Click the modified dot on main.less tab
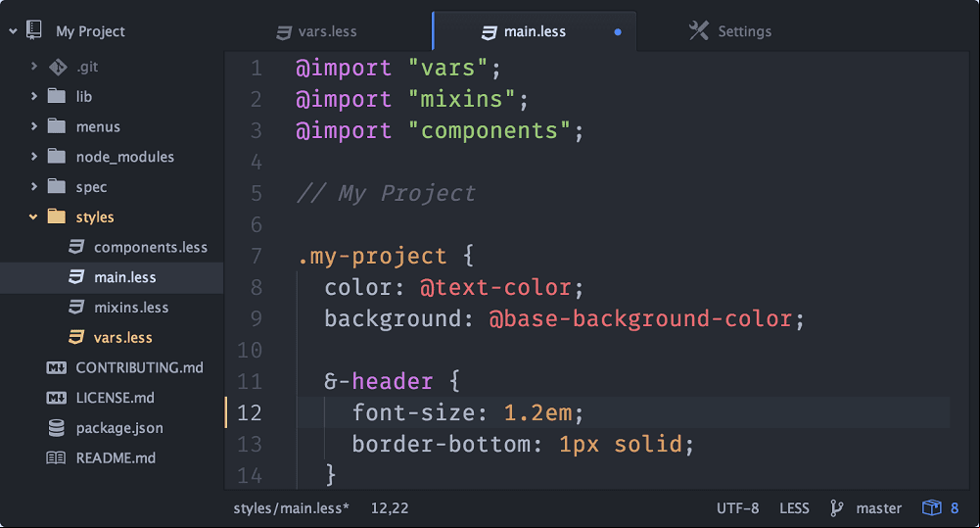This screenshot has height=528, width=980. (x=618, y=32)
